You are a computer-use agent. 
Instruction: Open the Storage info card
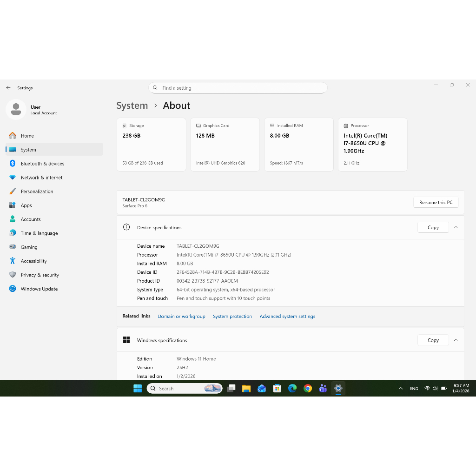click(x=151, y=144)
